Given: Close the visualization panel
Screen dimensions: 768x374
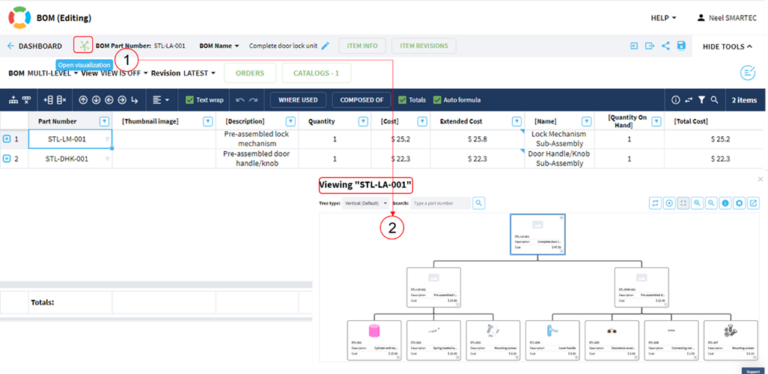Looking at the screenshot, I should 760,180.
